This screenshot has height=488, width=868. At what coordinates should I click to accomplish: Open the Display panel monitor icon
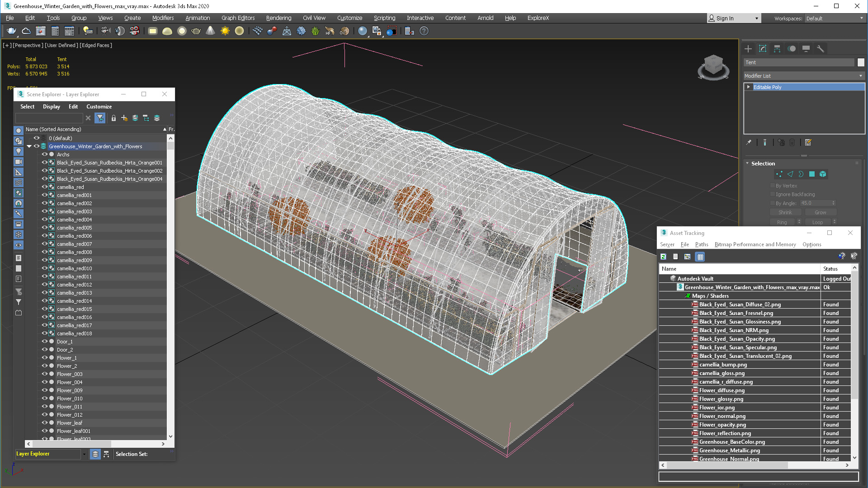click(806, 49)
